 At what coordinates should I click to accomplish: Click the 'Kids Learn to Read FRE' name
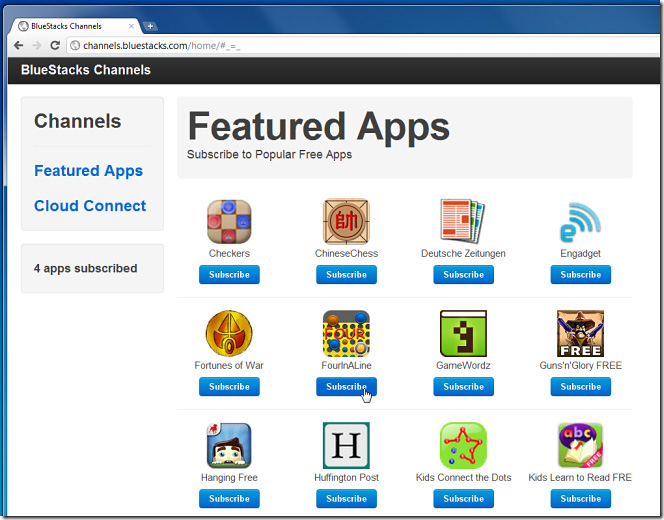pyautogui.click(x=580, y=477)
